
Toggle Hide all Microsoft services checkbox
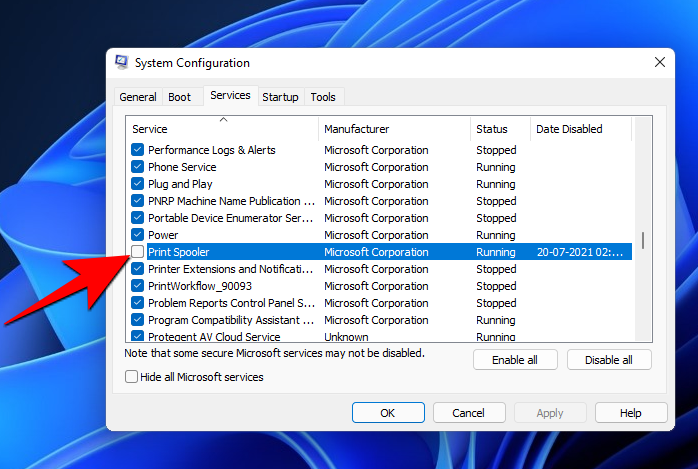(x=131, y=377)
